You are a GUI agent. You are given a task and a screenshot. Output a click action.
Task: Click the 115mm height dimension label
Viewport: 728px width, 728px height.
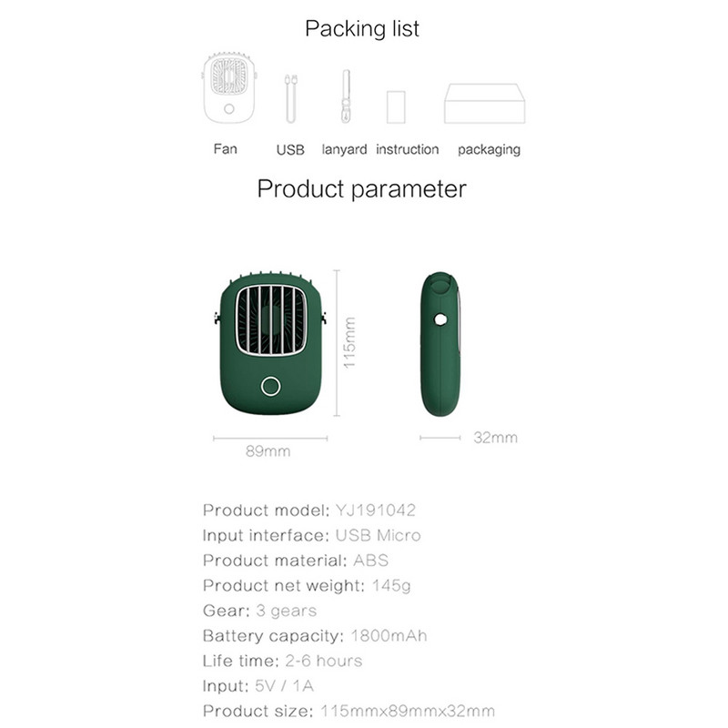[x=349, y=342]
